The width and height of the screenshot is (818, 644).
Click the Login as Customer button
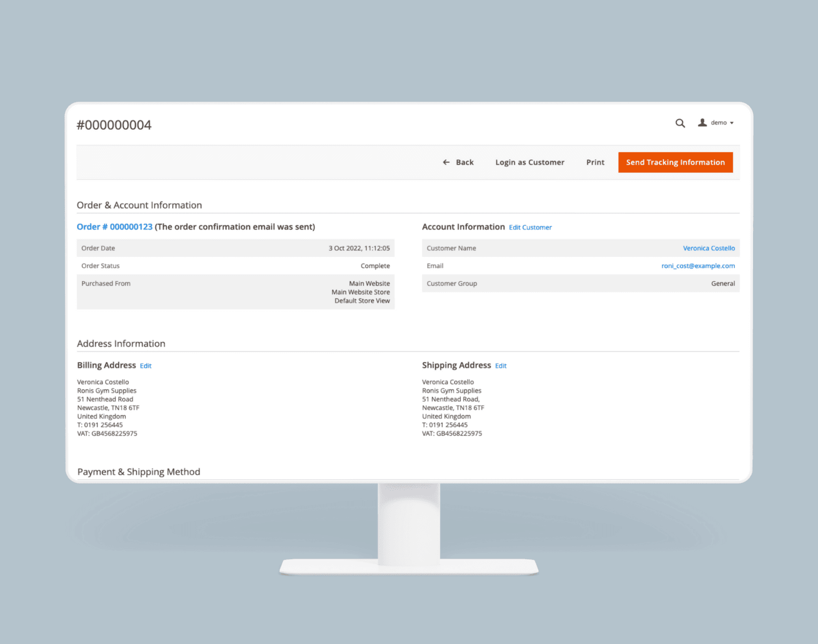(x=529, y=162)
